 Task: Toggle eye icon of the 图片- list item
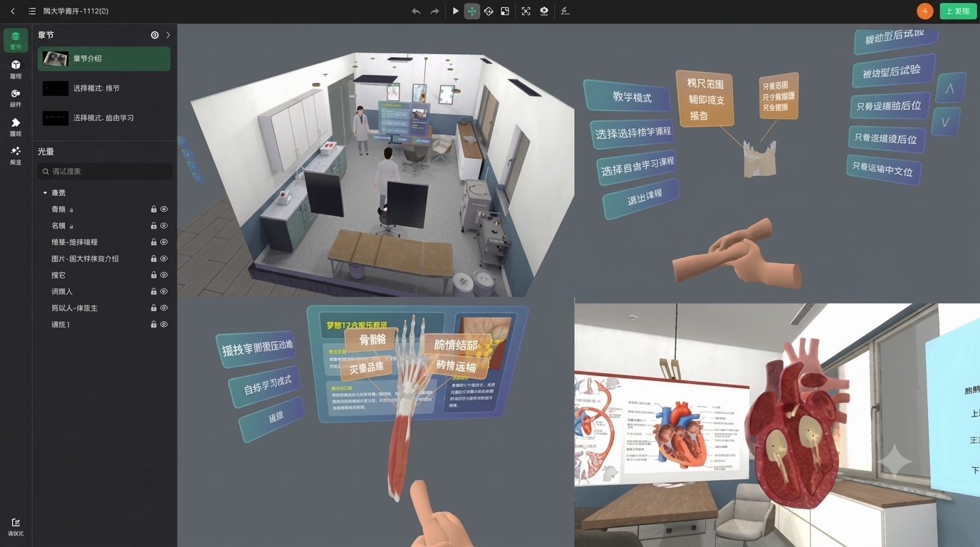pos(164,259)
